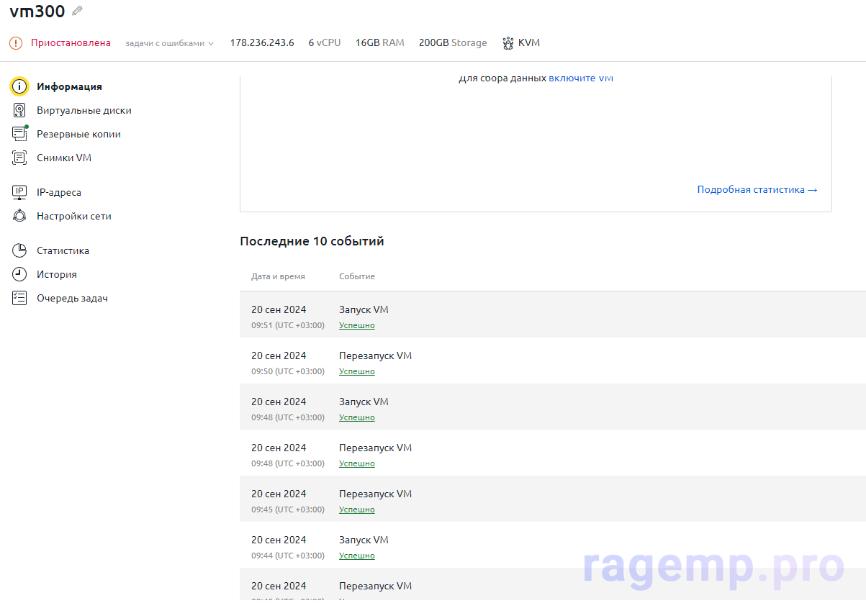This screenshot has height=616, width=866.
Task: Click the red suspended status warning icon
Action: (16, 43)
